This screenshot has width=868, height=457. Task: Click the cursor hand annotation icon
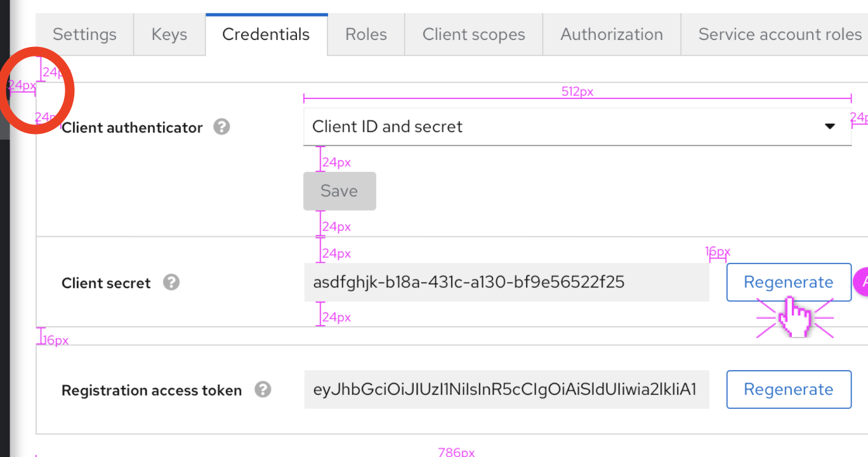pos(795,317)
